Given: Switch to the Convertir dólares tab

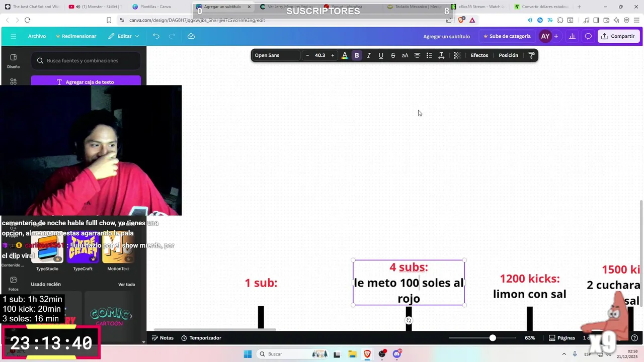Looking at the screenshot, I should (541, 7).
